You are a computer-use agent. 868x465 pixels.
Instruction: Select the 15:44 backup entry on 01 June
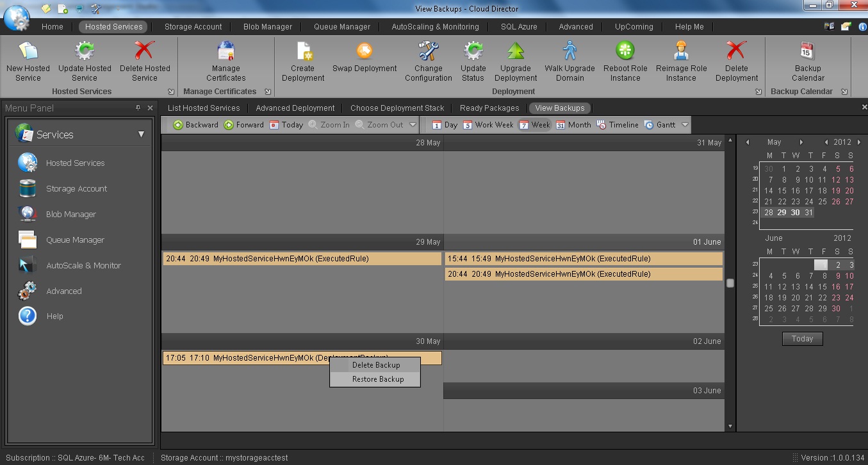click(x=583, y=259)
